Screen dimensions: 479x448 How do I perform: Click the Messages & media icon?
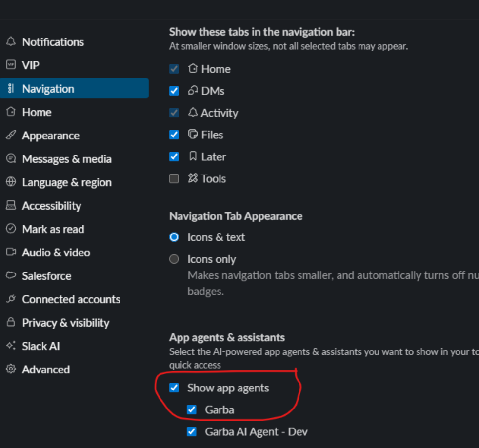pyautogui.click(x=11, y=159)
